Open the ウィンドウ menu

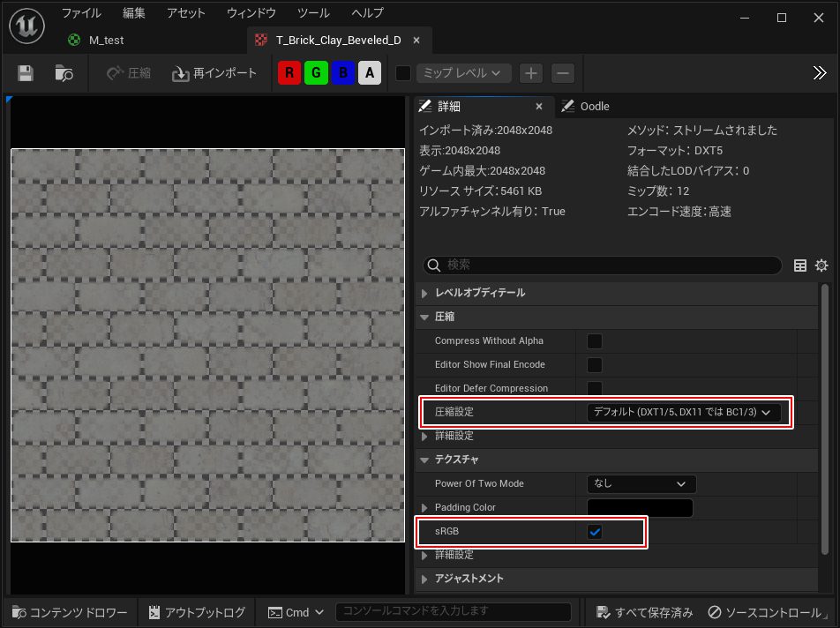(251, 13)
